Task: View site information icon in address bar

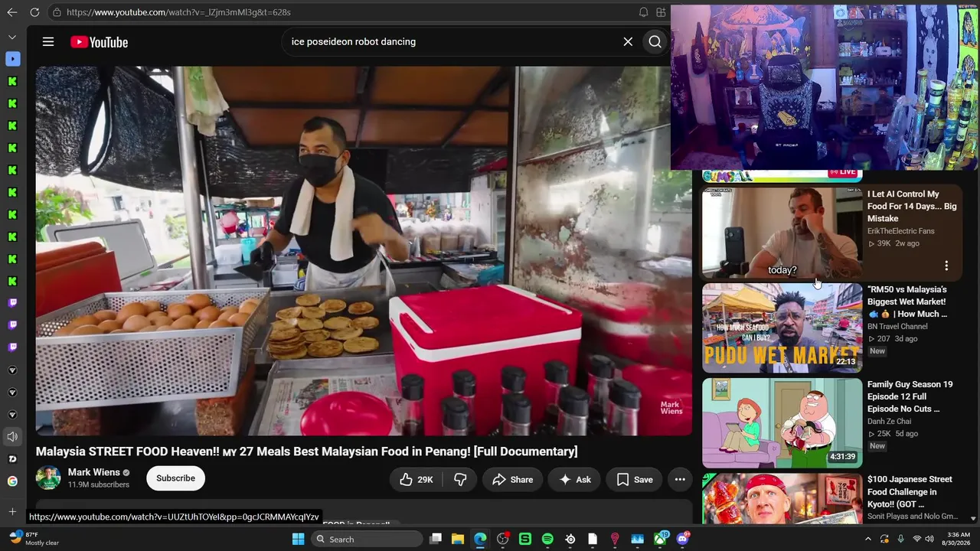Action: tap(57, 12)
